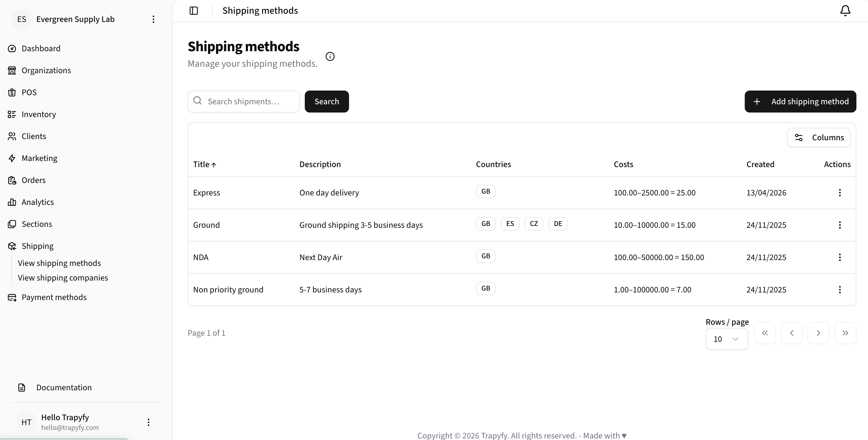Click the Description column header
868x440 pixels.
pyautogui.click(x=320, y=164)
